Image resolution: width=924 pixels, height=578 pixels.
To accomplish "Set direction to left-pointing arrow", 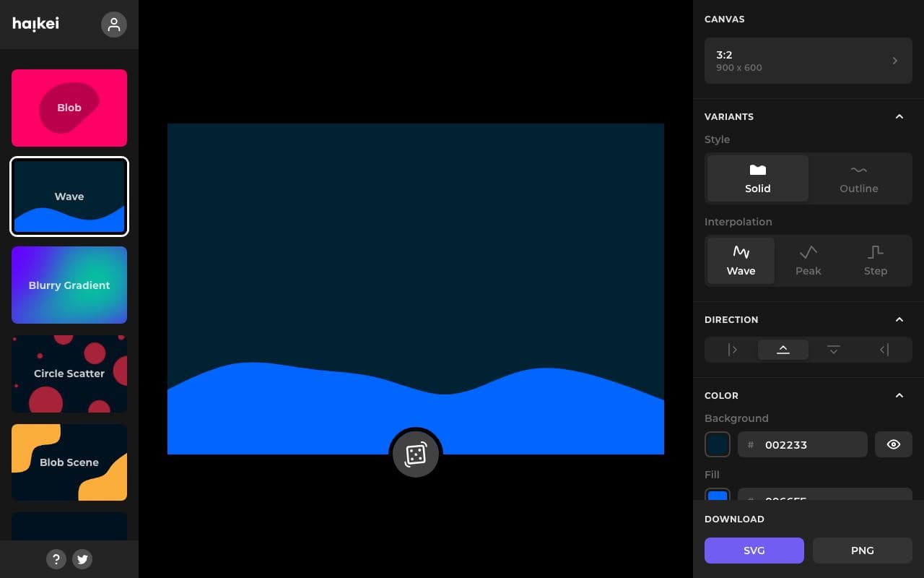I will 884,350.
